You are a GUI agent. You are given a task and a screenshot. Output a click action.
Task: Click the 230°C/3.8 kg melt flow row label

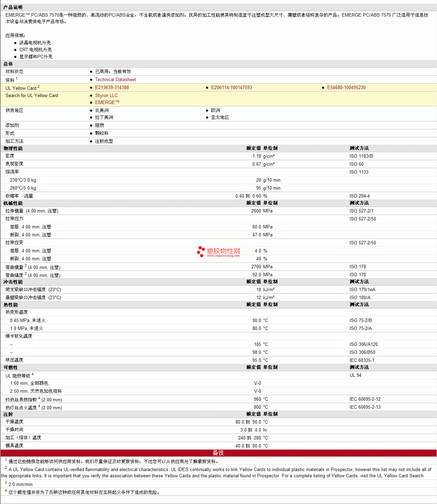click(x=23, y=180)
